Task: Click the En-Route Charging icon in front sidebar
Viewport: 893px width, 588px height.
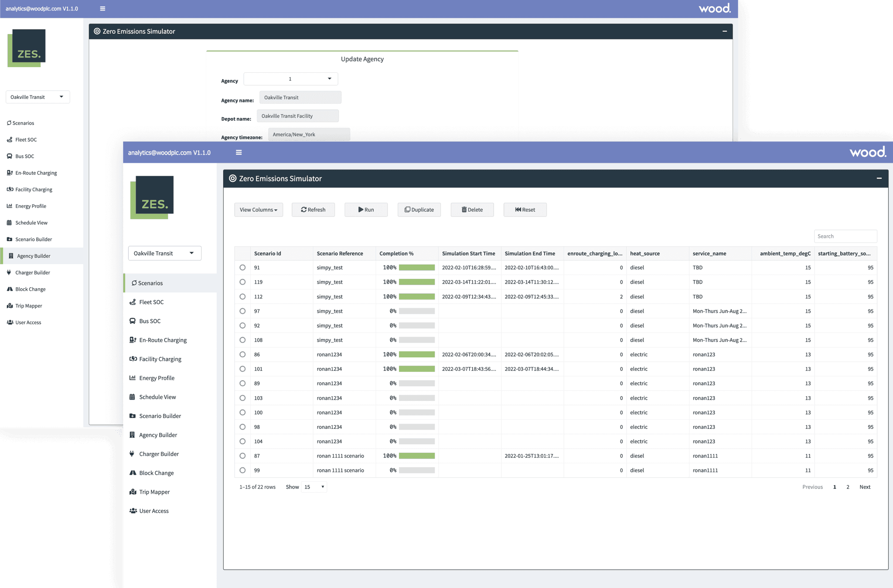Action: coord(133,340)
